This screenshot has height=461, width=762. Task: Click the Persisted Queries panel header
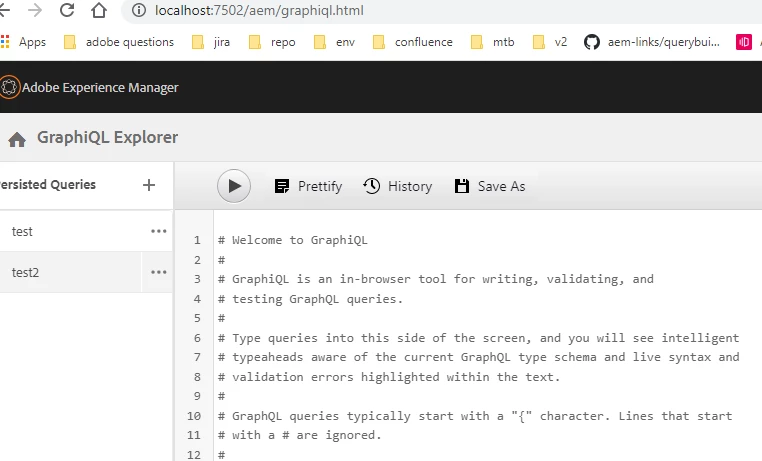tap(48, 185)
